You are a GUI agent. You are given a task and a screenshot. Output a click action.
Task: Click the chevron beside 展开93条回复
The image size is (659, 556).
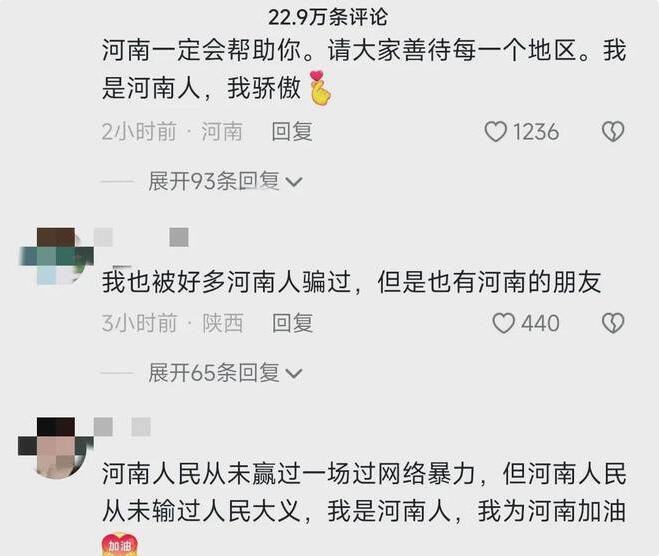click(x=294, y=182)
